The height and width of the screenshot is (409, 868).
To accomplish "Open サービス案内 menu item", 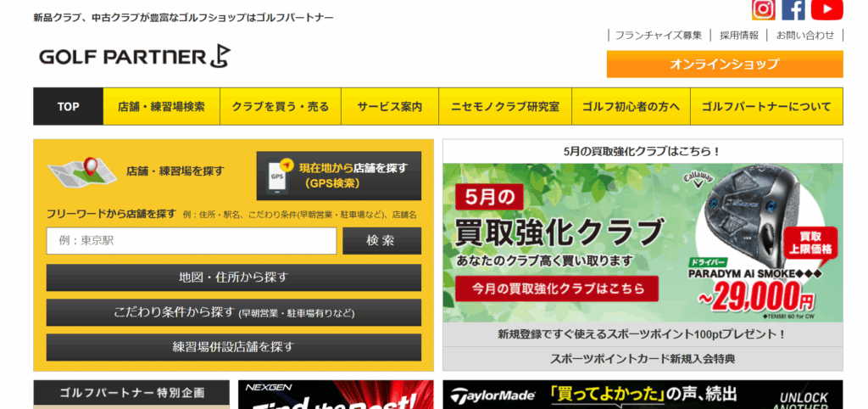I will coord(390,106).
